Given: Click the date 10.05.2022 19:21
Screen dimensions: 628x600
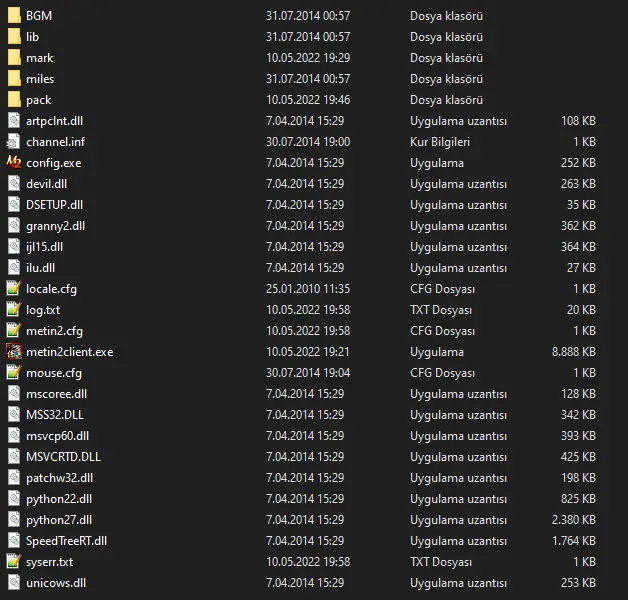Looking at the screenshot, I should [308, 352].
